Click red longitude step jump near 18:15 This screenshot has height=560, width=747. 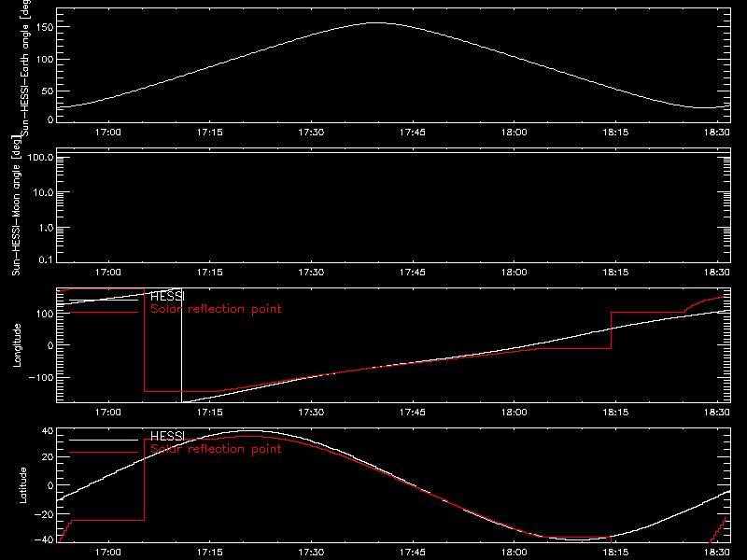click(x=611, y=330)
